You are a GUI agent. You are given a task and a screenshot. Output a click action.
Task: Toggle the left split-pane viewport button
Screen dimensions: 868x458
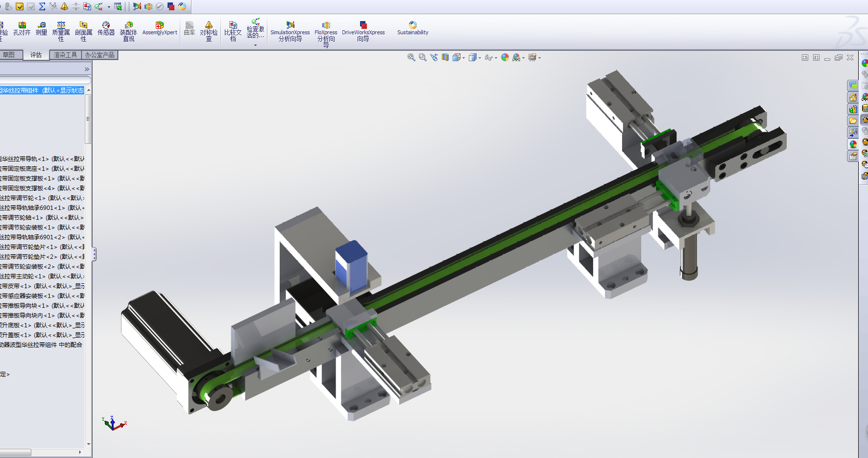(x=805, y=58)
